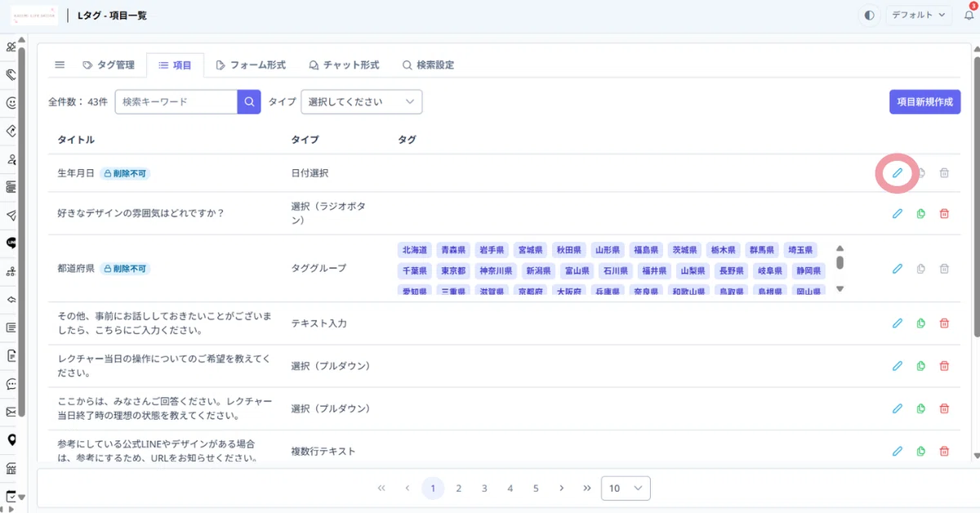Jump to the last page arrow
Viewport: 980px width, 513px height.
click(x=586, y=488)
